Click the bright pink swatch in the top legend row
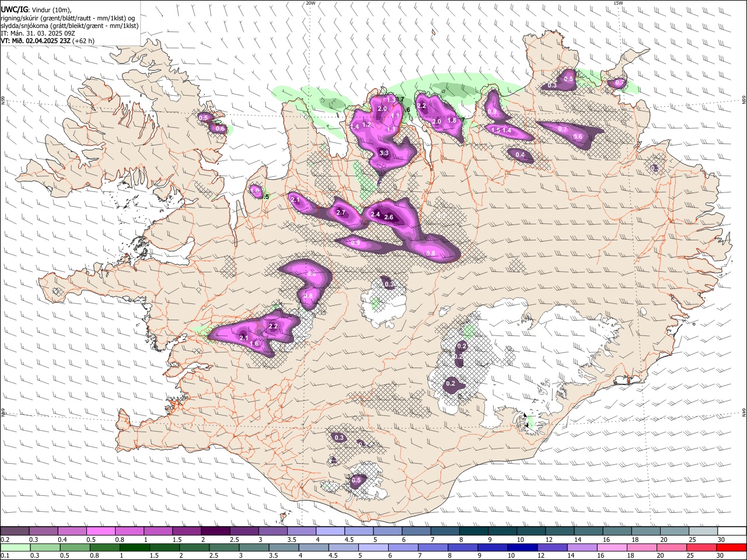 point(102,531)
